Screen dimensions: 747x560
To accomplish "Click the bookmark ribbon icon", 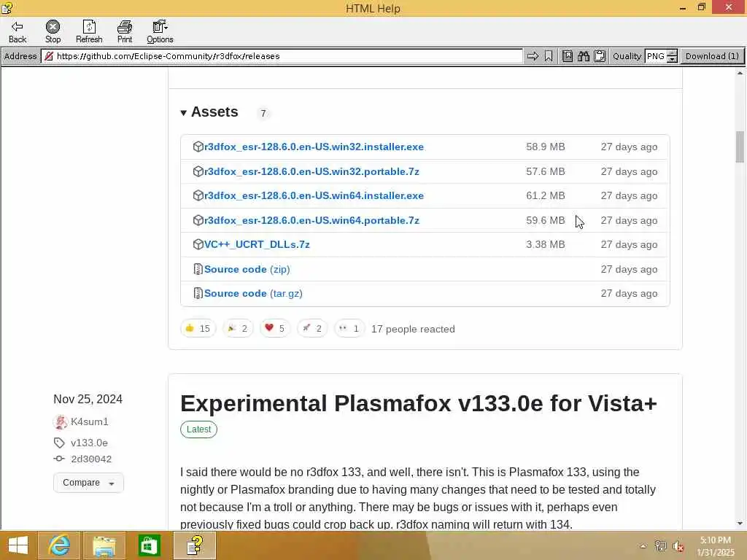I will [549, 56].
